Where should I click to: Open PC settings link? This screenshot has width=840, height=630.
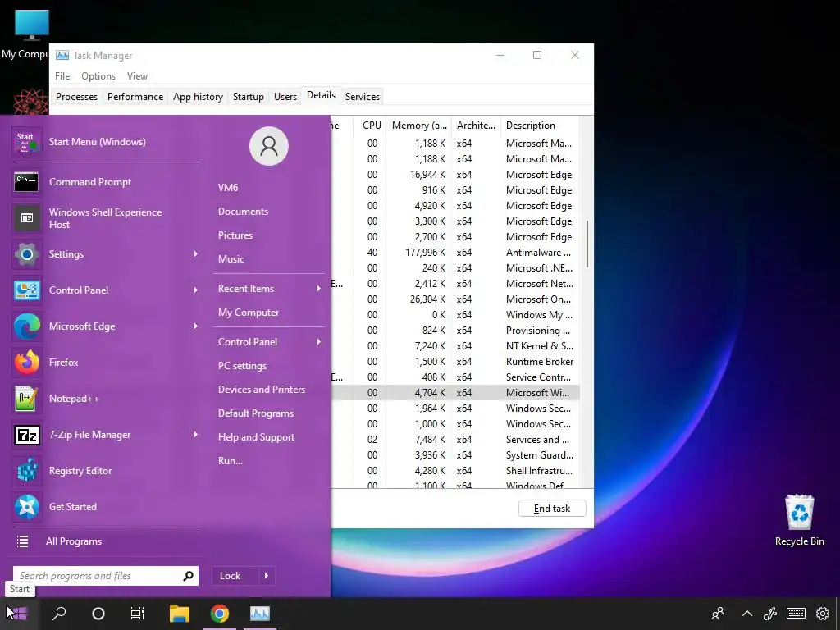[242, 366]
